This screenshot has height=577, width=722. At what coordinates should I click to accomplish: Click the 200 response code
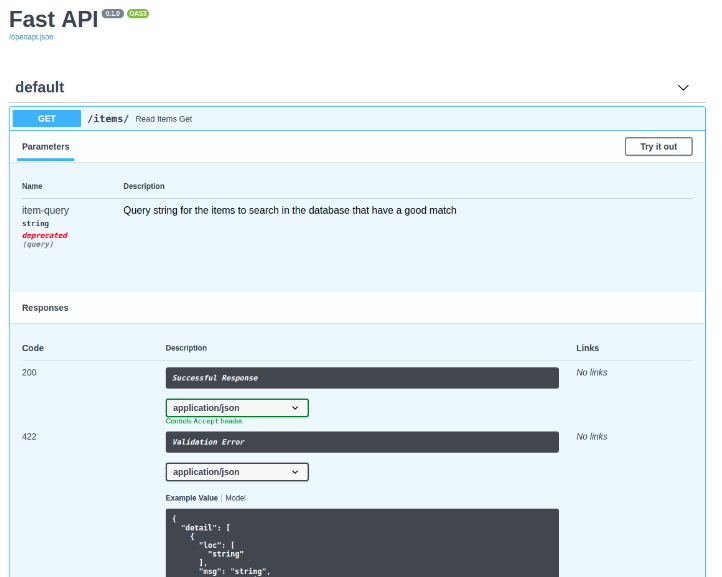click(x=29, y=373)
